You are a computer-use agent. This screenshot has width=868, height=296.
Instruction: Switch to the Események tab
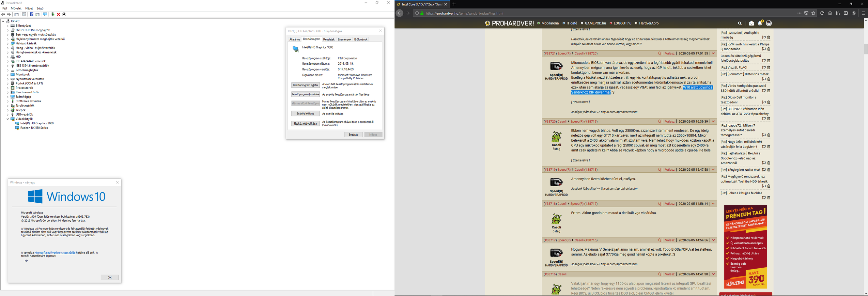tap(344, 39)
